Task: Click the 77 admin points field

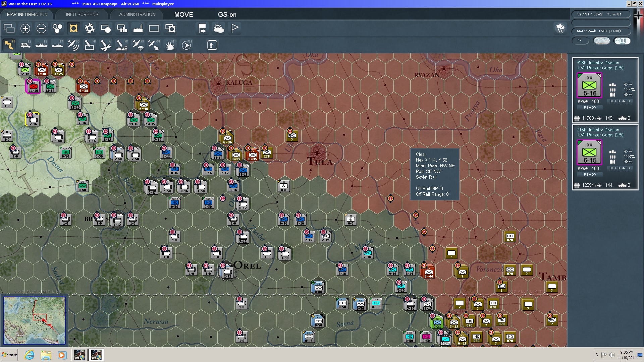Action: pos(580,40)
